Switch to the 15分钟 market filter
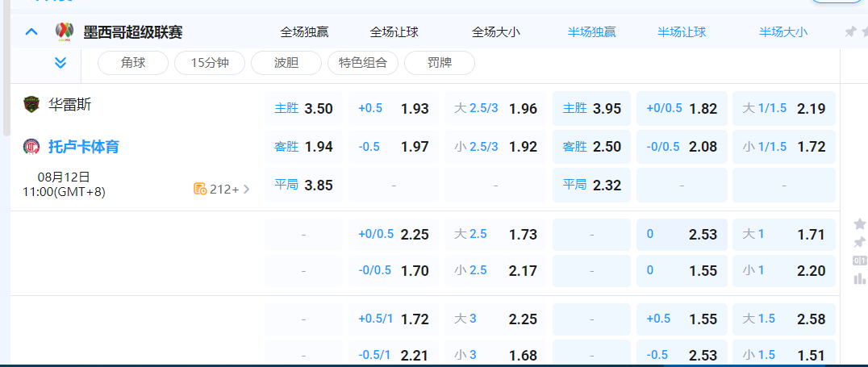Viewport: 868px width, 367px height. coord(207,63)
